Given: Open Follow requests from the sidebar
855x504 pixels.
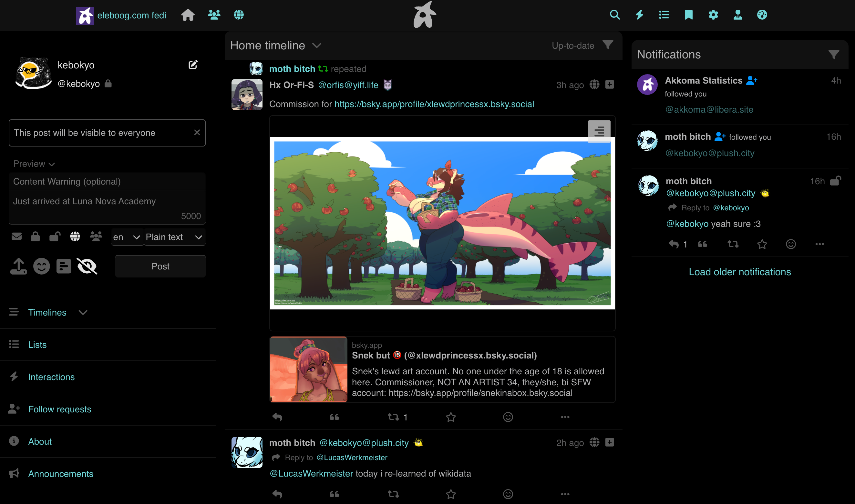Looking at the screenshot, I should pyautogui.click(x=59, y=409).
